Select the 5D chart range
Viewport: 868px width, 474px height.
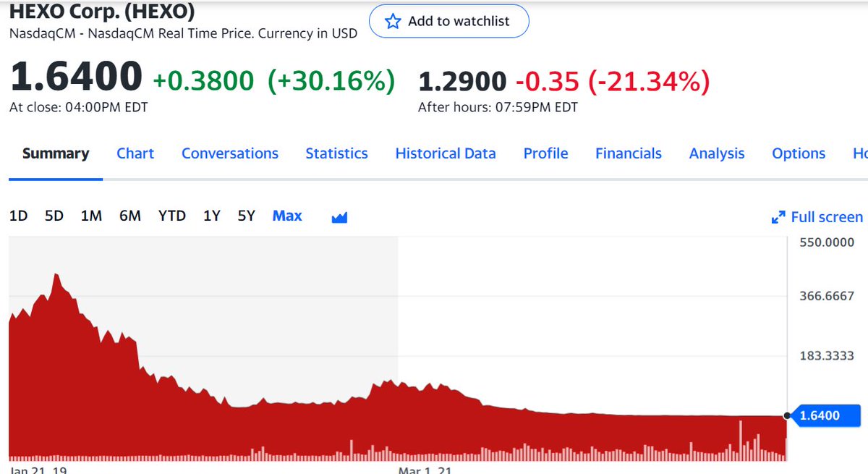pyautogui.click(x=54, y=216)
